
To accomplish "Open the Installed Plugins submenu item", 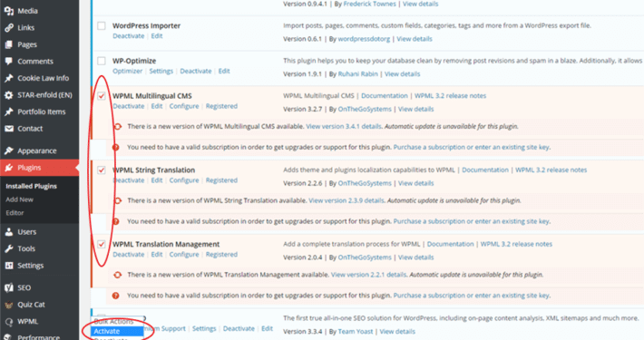I will [31, 186].
